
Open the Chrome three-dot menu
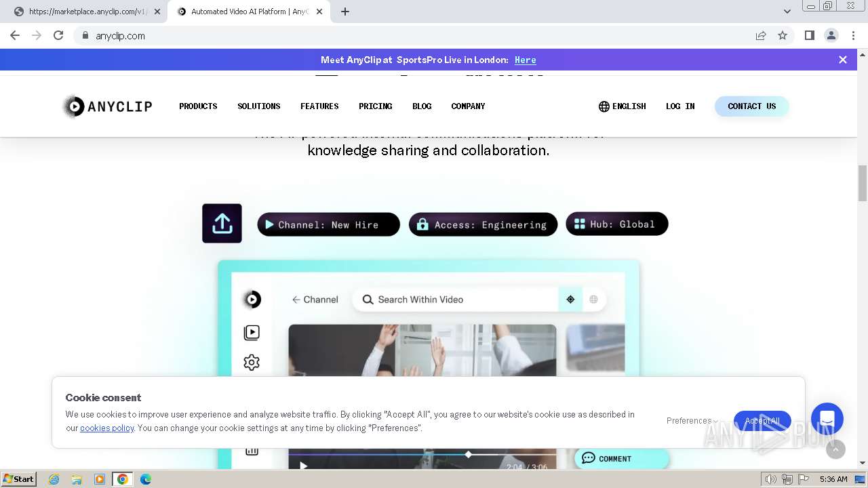coord(852,35)
